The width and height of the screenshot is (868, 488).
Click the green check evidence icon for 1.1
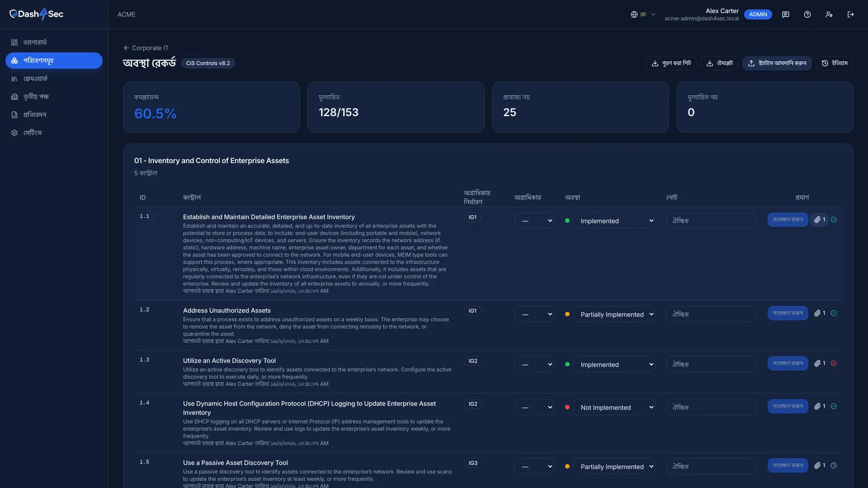pyautogui.click(x=834, y=220)
